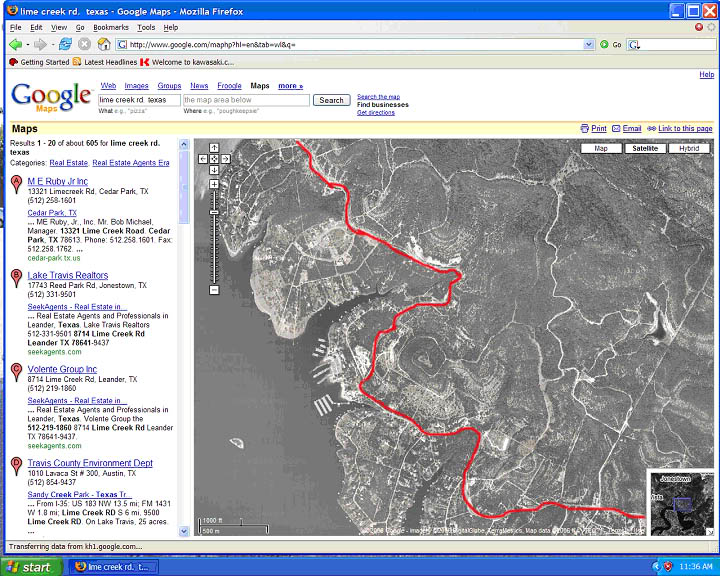Click result marker A for M E Ruby
This screenshot has height=576, width=720.
pyautogui.click(x=16, y=183)
